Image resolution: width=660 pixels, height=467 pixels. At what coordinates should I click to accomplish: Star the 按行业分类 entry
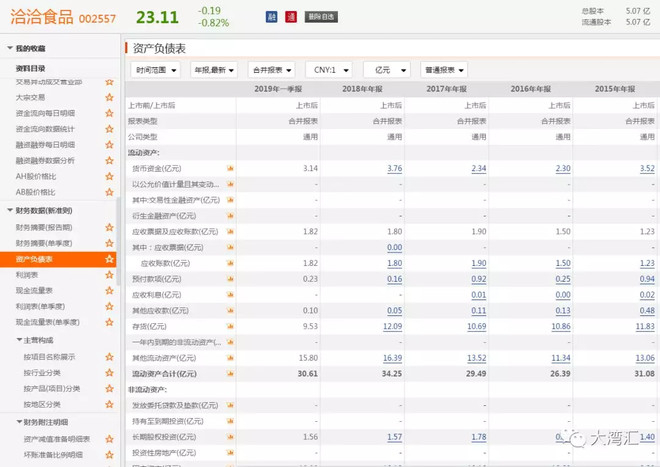(109, 373)
